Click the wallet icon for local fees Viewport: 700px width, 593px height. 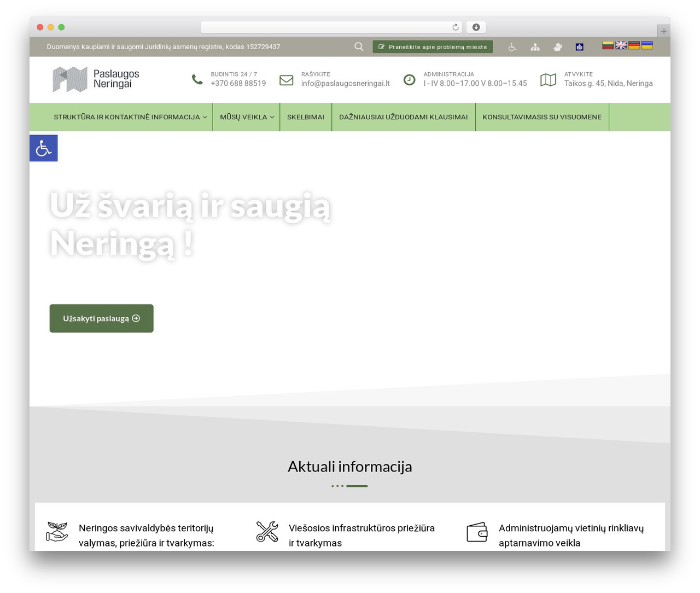click(477, 532)
